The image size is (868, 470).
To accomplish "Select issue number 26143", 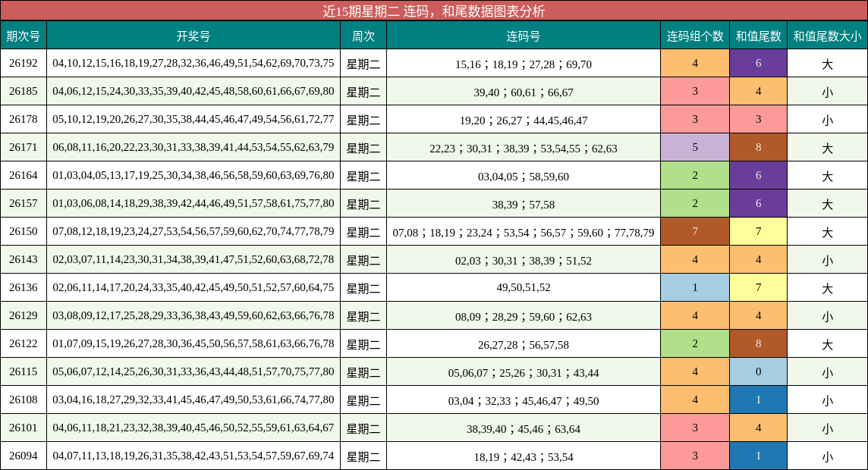I will click(24, 260).
